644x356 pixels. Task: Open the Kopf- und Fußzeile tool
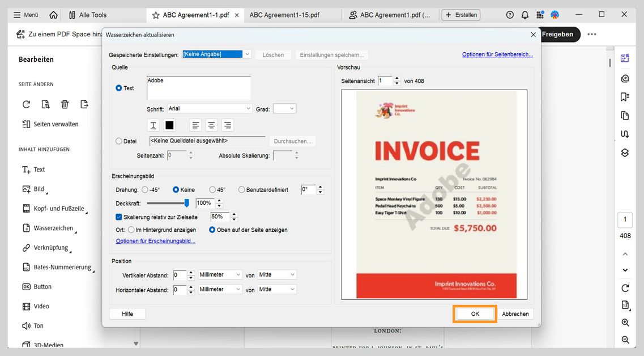55,209
